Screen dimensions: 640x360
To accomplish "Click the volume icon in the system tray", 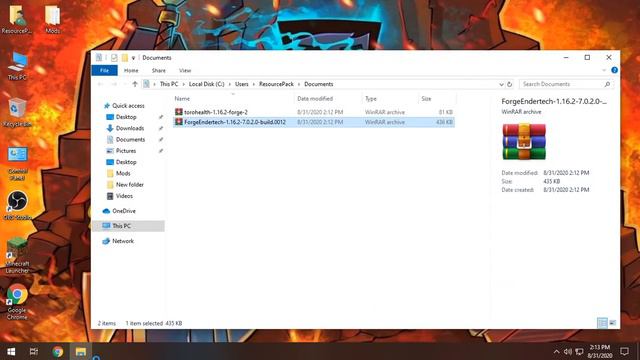I will 567,351.
